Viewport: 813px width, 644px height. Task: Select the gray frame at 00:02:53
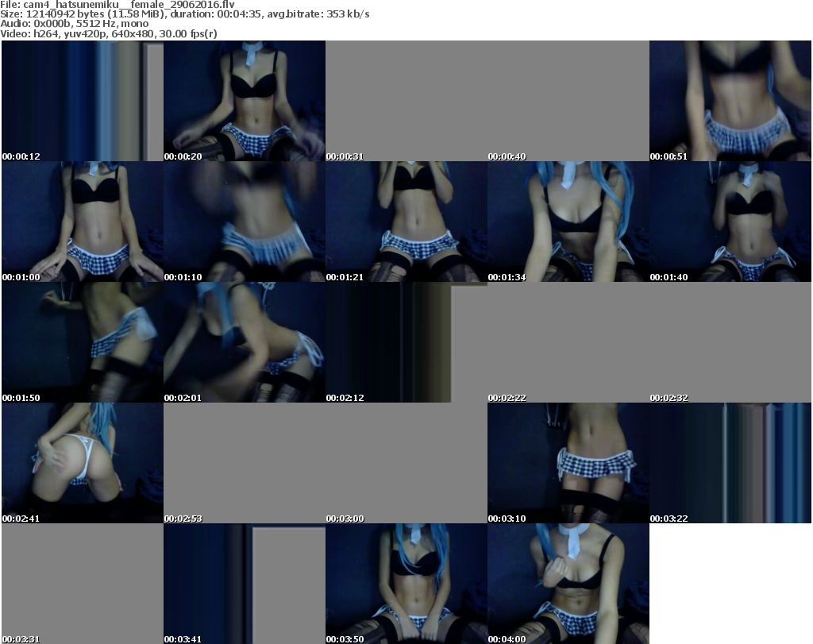pos(245,463)
